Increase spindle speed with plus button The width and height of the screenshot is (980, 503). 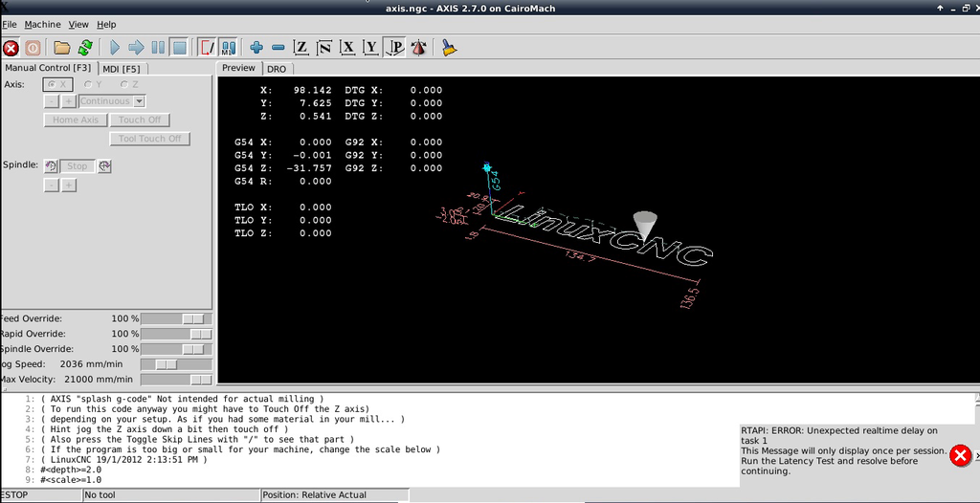pyautogui.click(x=69, y=185)
